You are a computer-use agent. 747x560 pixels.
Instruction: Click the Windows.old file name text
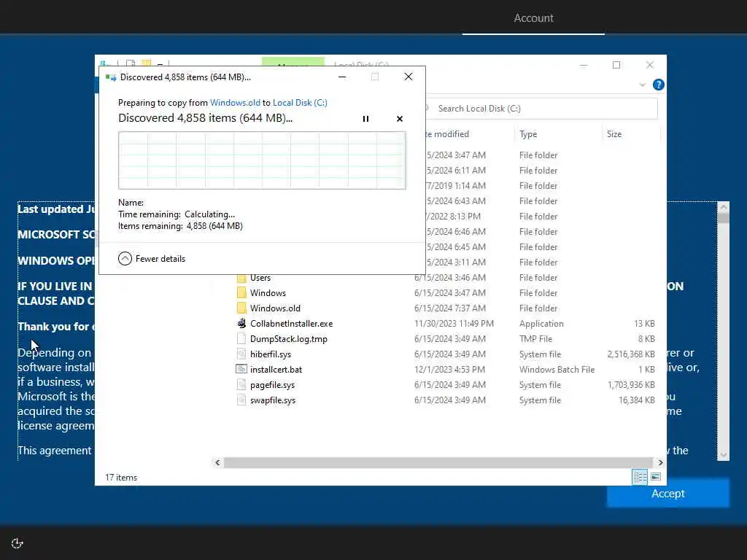275,308
